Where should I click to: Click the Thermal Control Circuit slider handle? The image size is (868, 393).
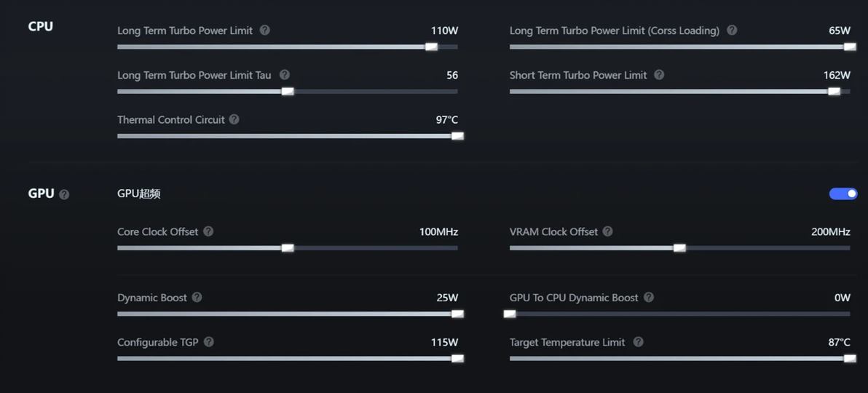(x=457, y=136)
